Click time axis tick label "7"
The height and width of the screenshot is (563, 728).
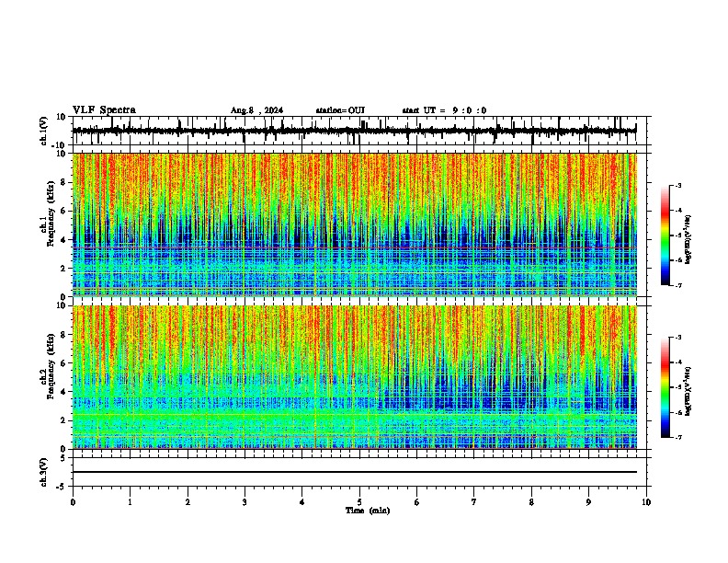[x=474, y=502]
